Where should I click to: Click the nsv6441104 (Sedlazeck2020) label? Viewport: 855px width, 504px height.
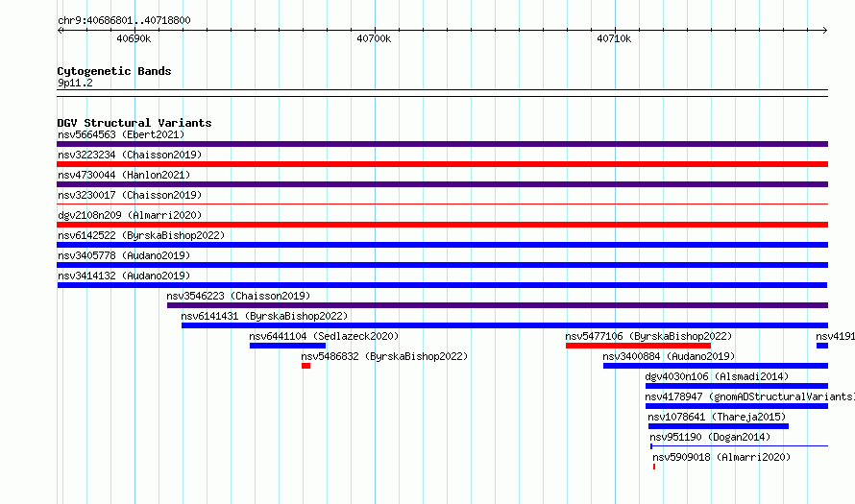[324, 336]
